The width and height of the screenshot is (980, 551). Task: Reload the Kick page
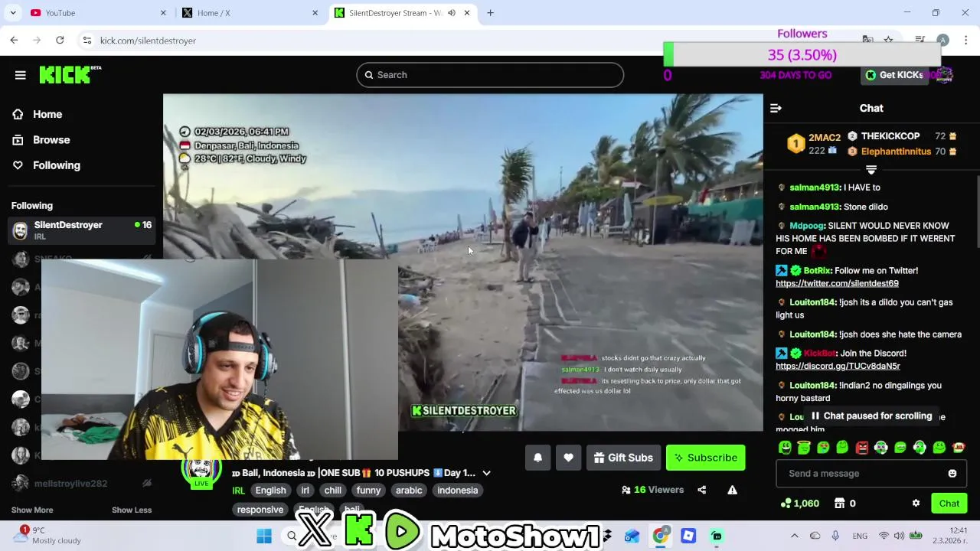60,41
